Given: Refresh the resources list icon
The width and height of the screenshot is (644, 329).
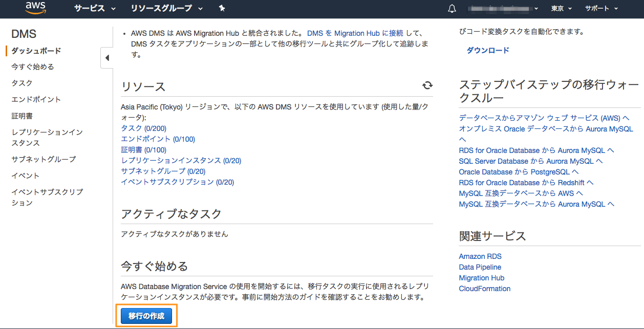Looking at the screenshot, I should pyautogui.click(x=427, y=85).
